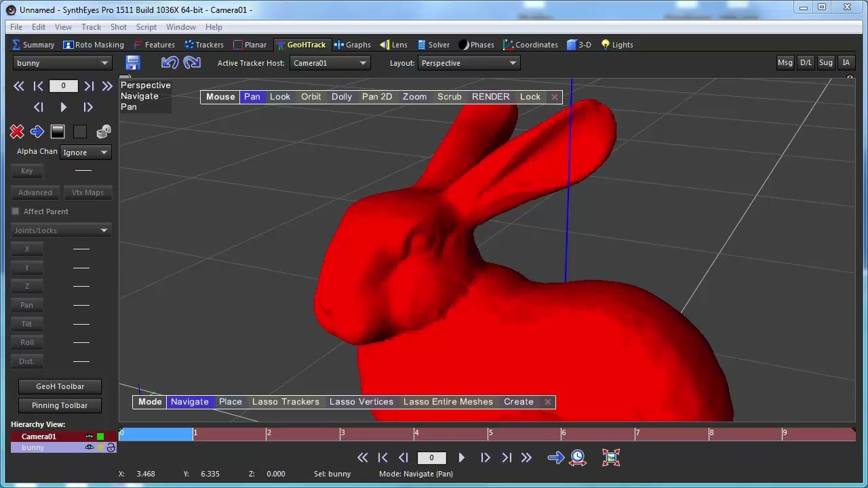This screenshot has width=868, height=488.
Task: Jump to first frame in left panel
Action: point(38,86)
